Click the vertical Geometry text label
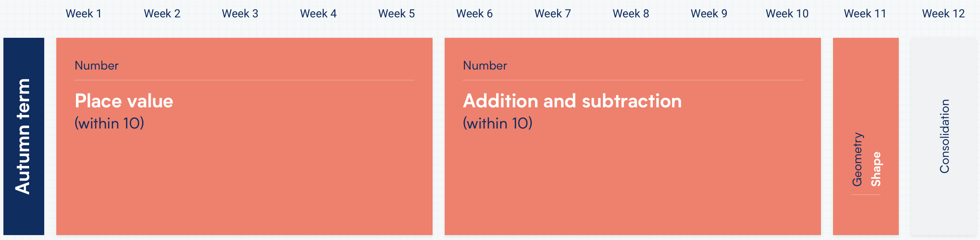Screen dimensions: 980x240 (x=857, y=159)
